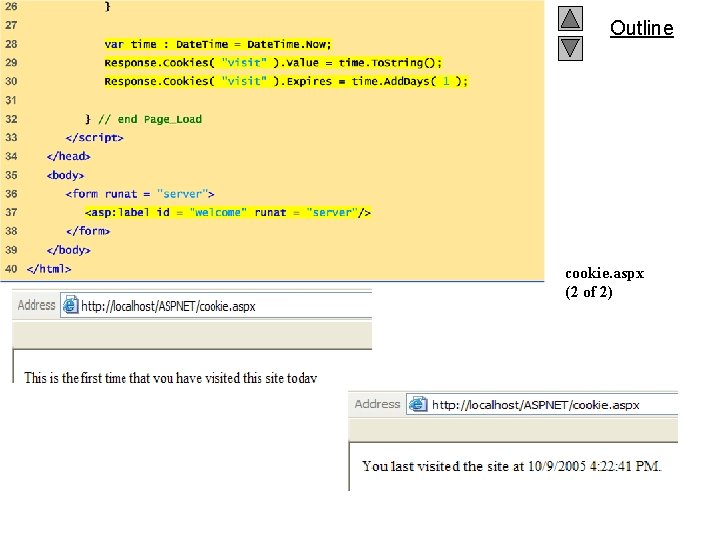Click the down arrow navigation button
The height and width of the screenshot is (540, 720).
(570, 48)
